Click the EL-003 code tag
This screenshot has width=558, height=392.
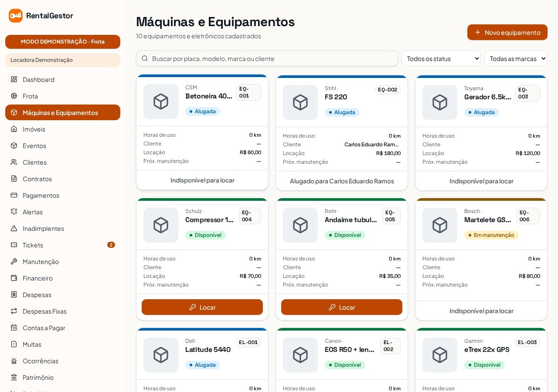coord(527,342)
